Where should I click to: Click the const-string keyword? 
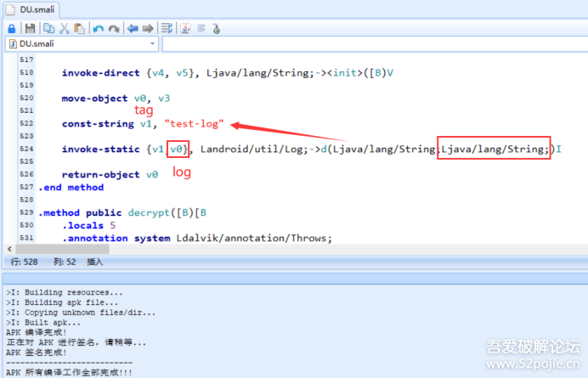point(98,124)
